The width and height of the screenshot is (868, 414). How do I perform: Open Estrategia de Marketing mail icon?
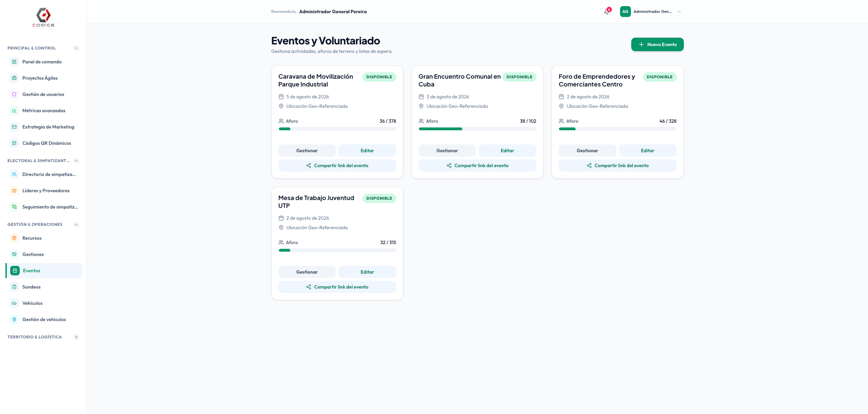click(x=14, y=127)
